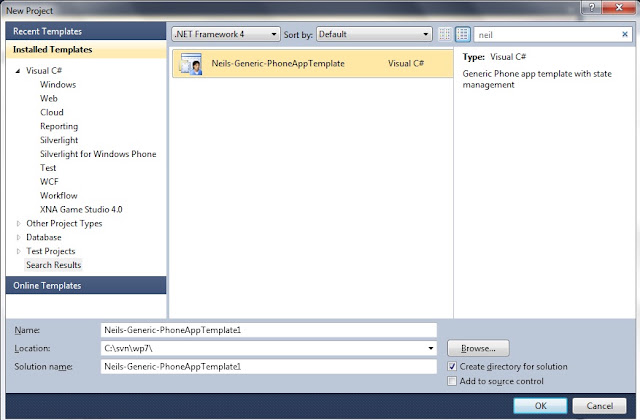Click the Name text field
Screen dimensions: 640x420
(x=269, y=330)
